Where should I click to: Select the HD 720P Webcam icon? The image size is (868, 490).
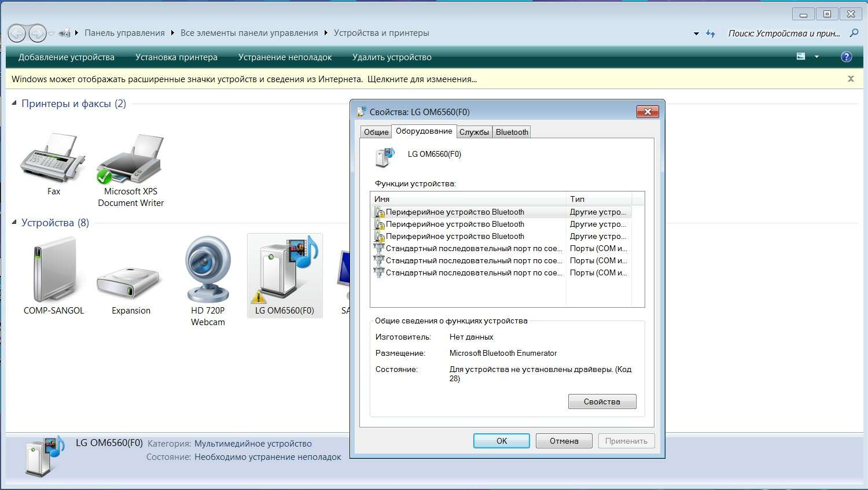208,281
